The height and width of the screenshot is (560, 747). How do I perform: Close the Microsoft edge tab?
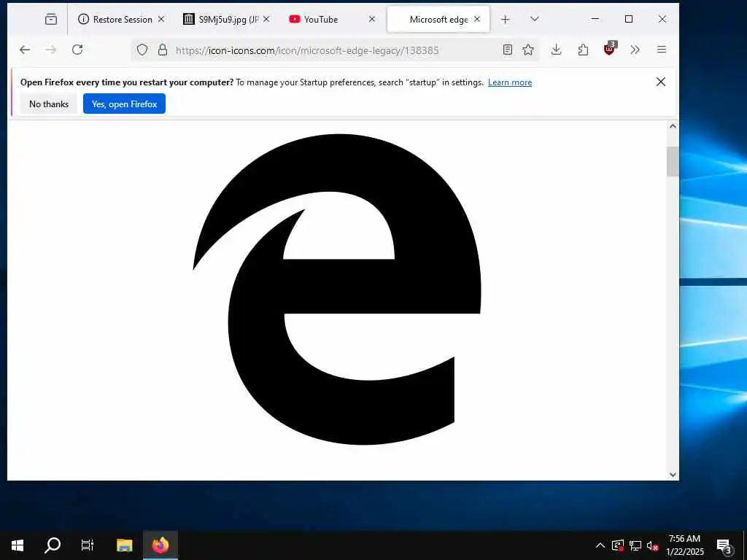pos(477,19)
